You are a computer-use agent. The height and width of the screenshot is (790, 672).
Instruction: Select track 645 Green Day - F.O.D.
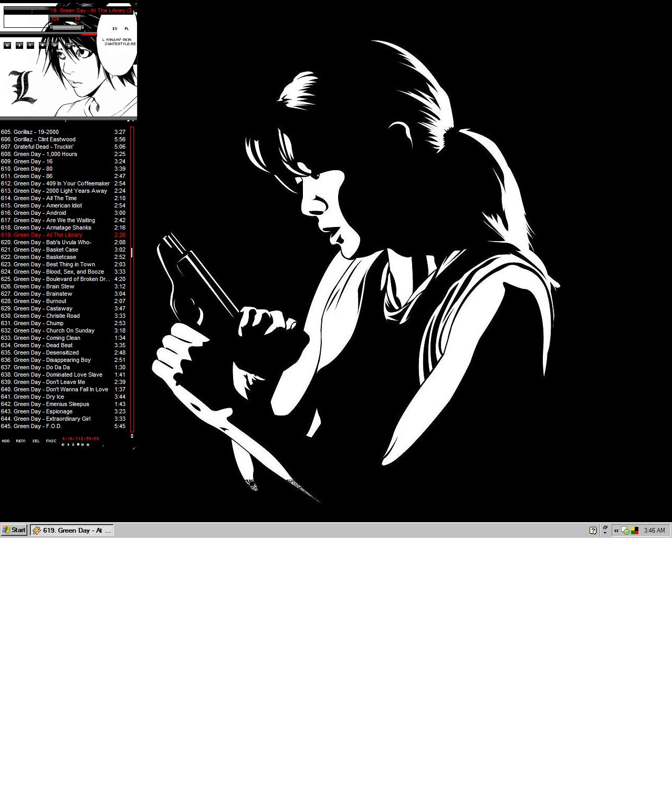(63, 427)
